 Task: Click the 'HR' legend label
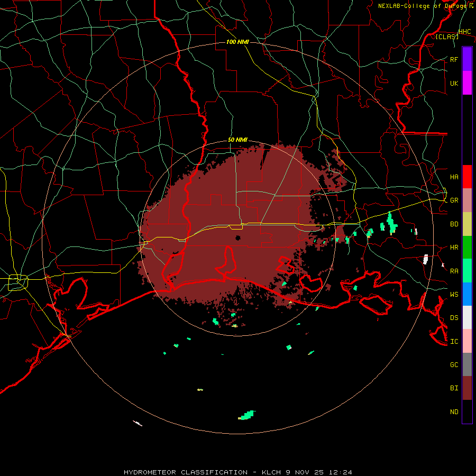[x=454, y=248]
